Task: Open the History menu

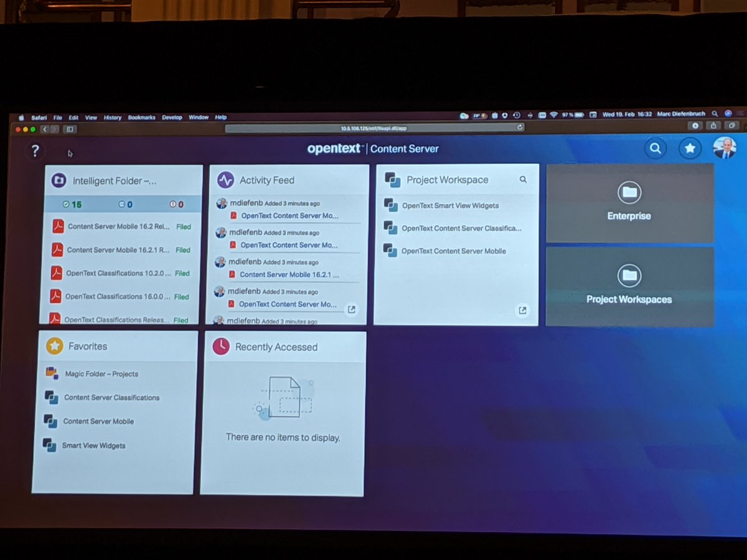Action: point(113,117)
